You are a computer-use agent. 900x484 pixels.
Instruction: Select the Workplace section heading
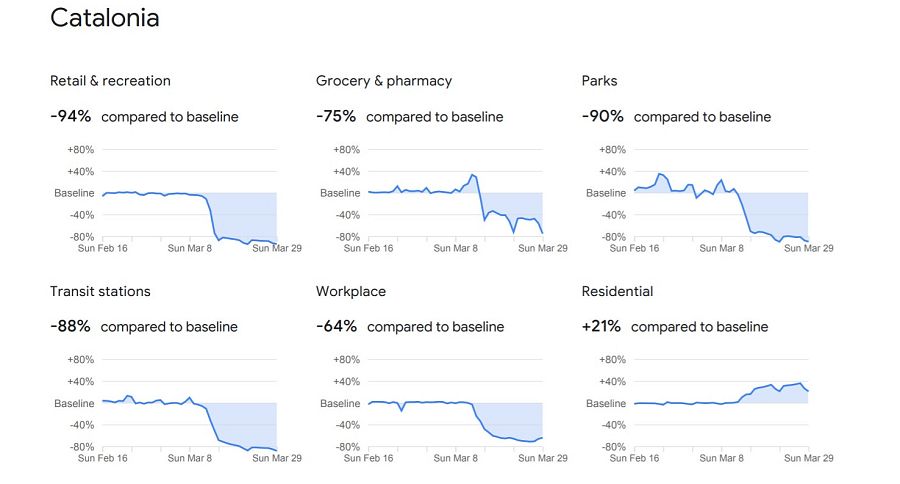pos(351,292)
